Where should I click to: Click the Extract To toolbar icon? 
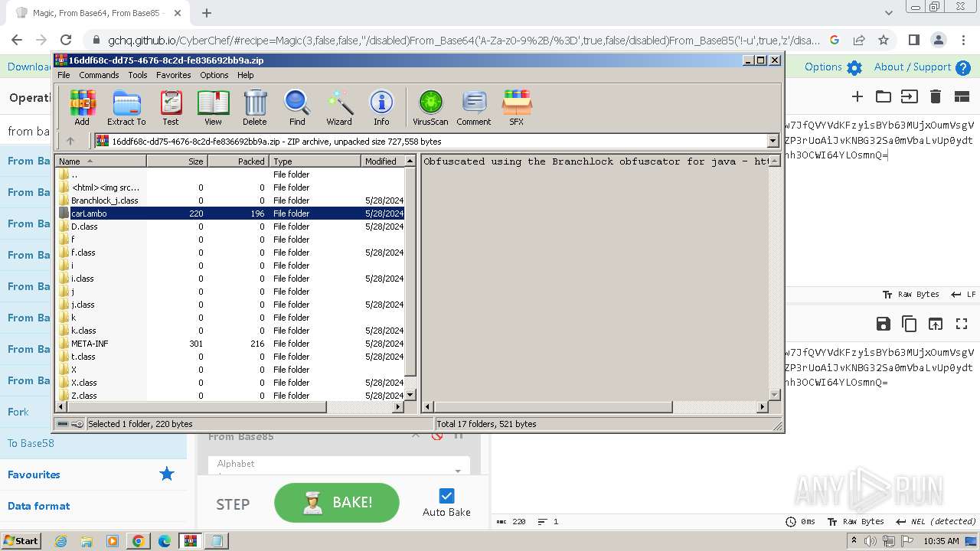126,108
